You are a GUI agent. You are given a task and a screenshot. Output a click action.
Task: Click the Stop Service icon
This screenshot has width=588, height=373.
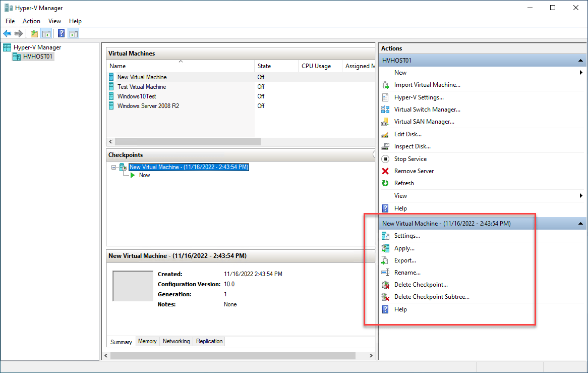385,159
